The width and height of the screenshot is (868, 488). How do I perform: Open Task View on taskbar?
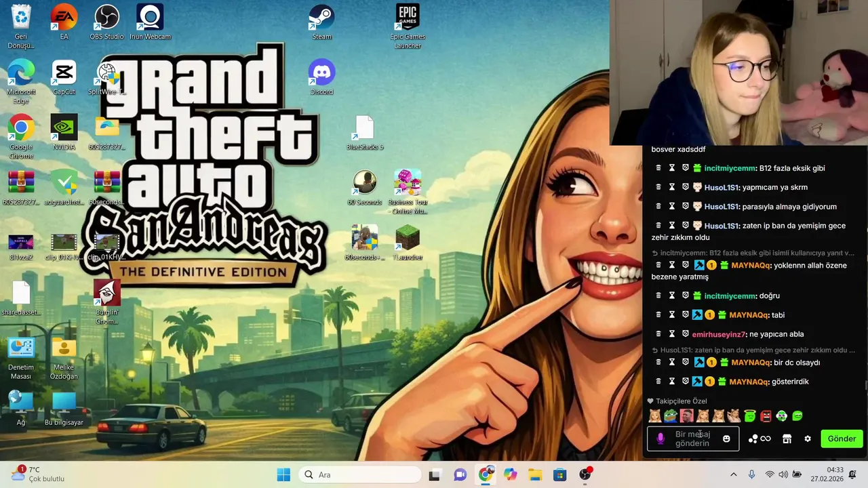pos(435,475)
